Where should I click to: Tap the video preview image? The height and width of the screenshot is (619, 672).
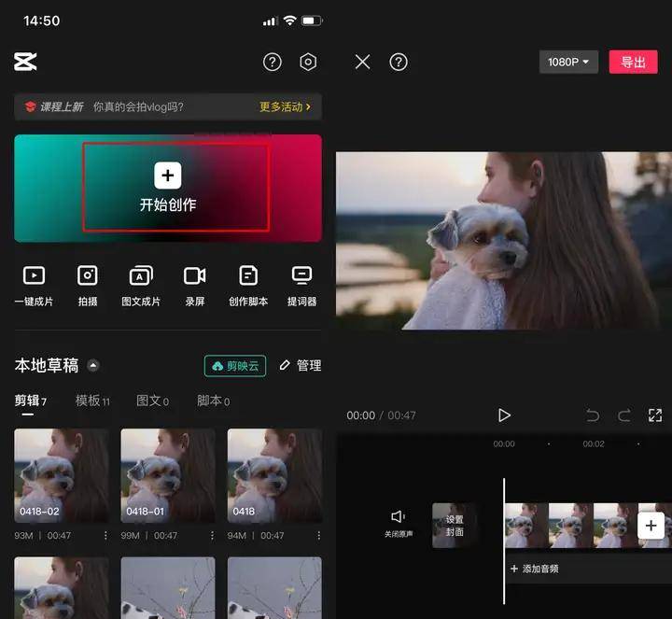[504, 241]
